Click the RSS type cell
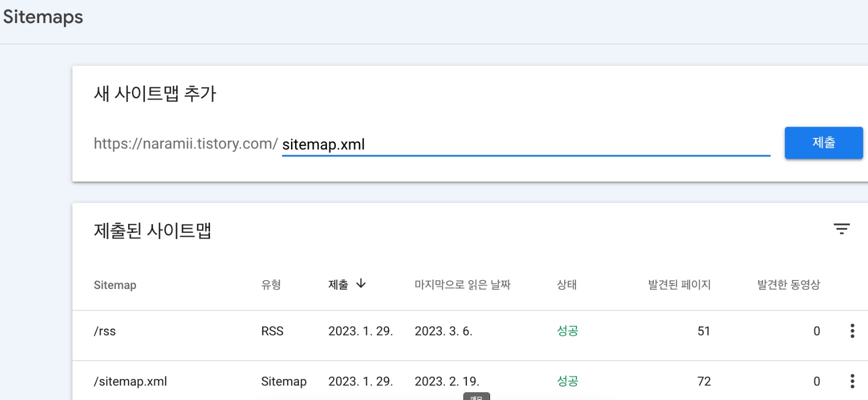Image resolution: width=868 pixels, height=400 pixels. click(x=272, y=331)
